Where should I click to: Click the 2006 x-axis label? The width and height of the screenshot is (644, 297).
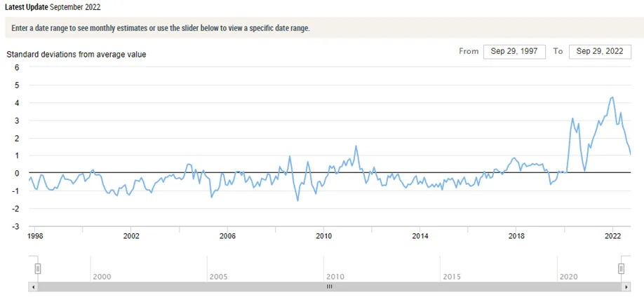pos(227,236)
